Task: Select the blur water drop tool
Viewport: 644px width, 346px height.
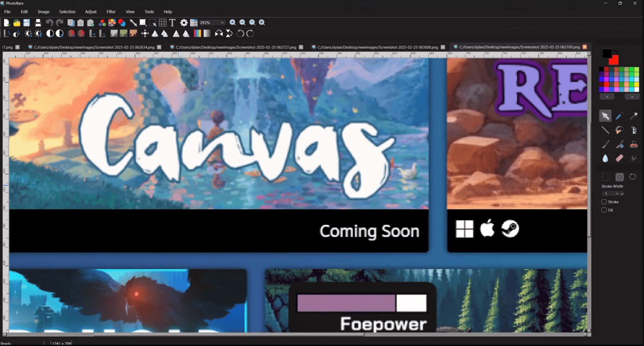Action: click(x=605, y=158)
